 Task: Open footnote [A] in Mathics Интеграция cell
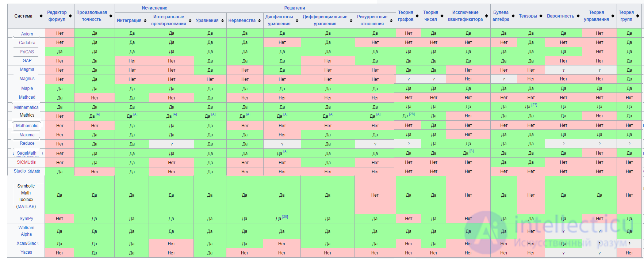click(x=135, y=114)
